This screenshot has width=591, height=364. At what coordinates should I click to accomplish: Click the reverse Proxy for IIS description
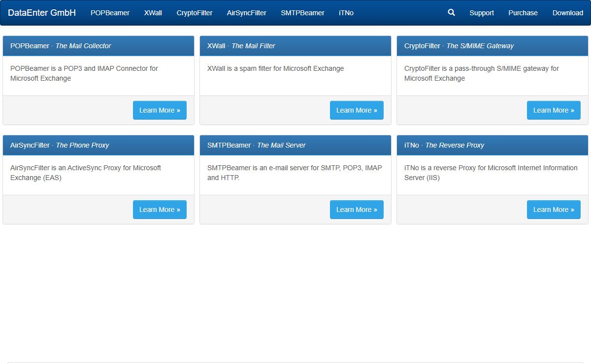pyautogui.click(x=491, y=173)
